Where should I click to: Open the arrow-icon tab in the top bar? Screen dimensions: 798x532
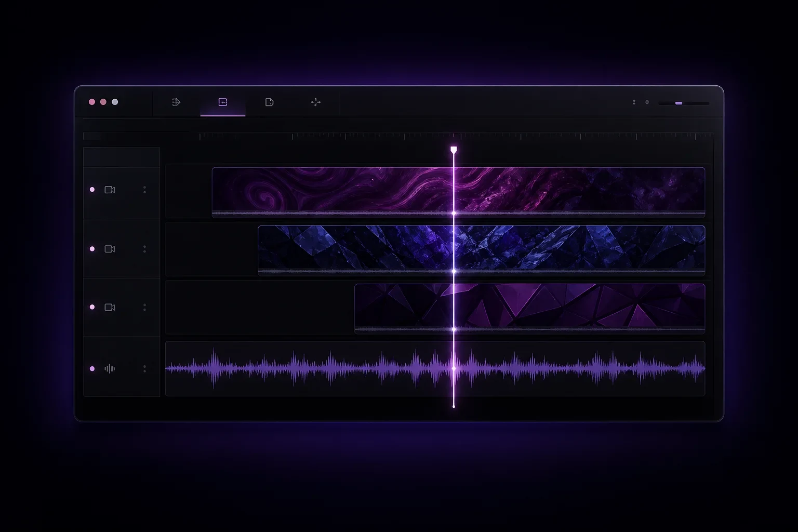tap(176, 102)
